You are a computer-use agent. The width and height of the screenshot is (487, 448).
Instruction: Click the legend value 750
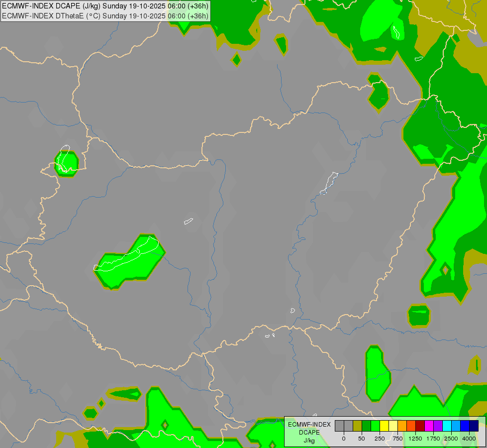click(397, 439)
